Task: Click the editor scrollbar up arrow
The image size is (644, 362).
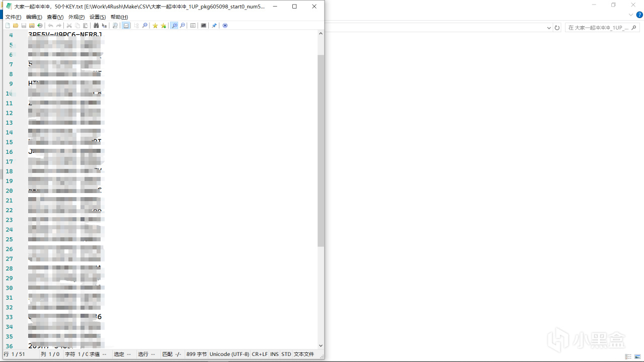Action: pos(321,34)
